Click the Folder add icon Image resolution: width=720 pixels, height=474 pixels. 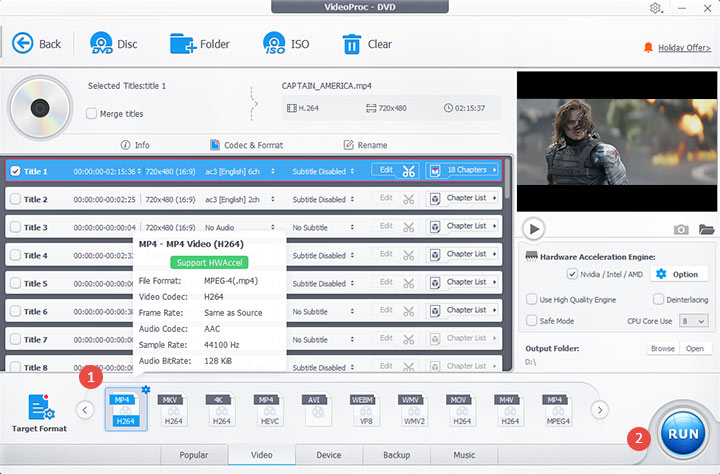(182, 43)
